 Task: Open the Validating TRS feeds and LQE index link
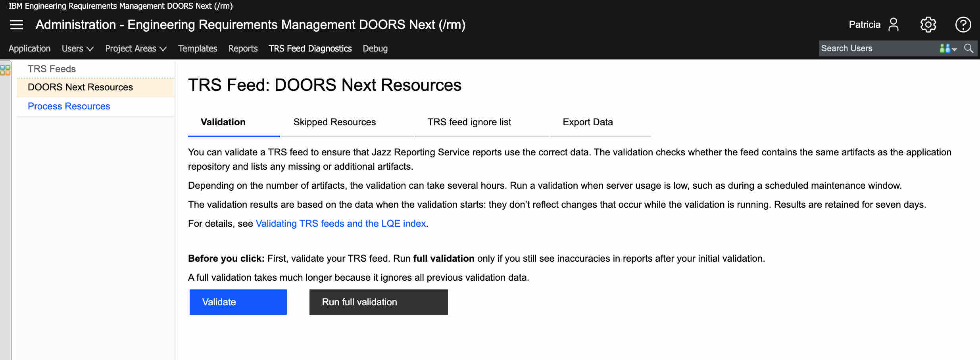(x=341, y=224)
